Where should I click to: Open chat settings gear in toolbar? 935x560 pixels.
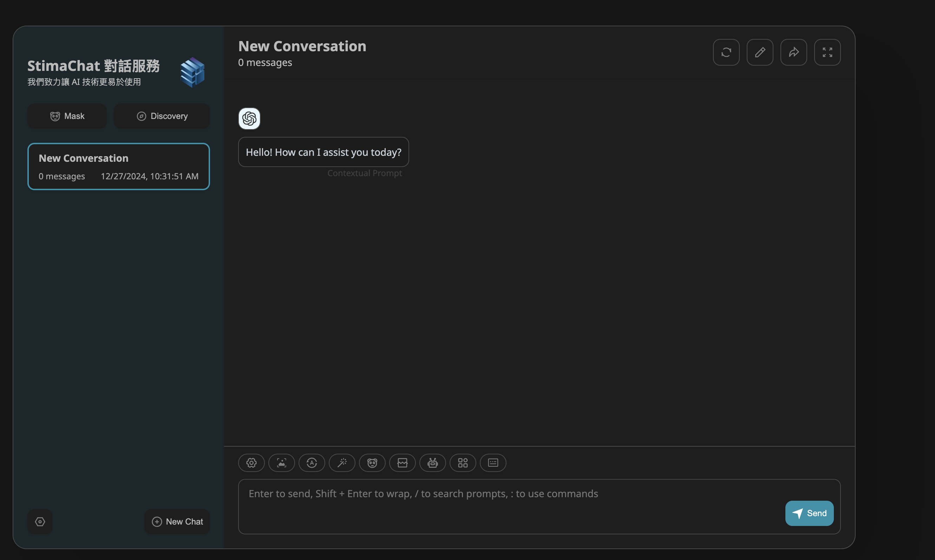[x=251, y=463]
